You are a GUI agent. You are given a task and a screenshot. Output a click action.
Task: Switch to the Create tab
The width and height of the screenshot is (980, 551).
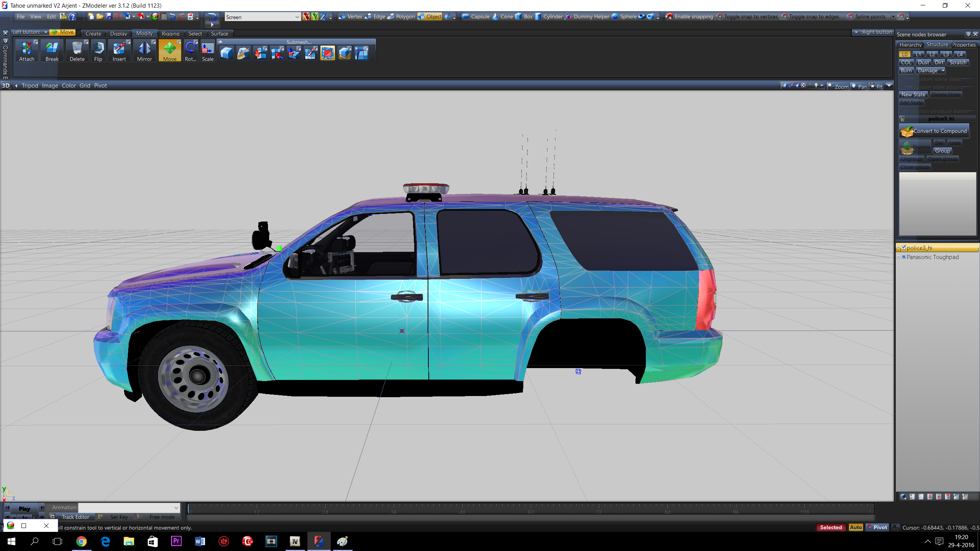pos(93,34)
